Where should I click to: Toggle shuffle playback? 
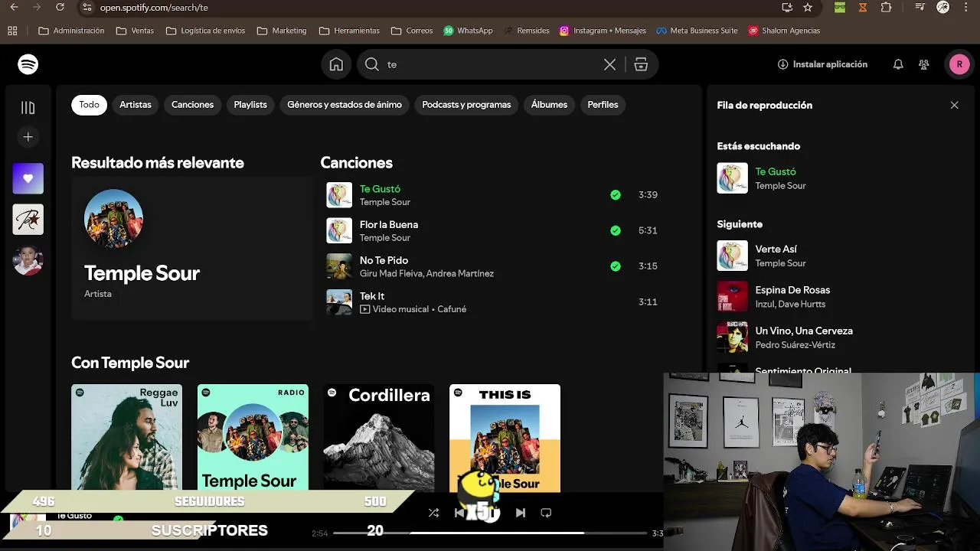tap(433, 513)
